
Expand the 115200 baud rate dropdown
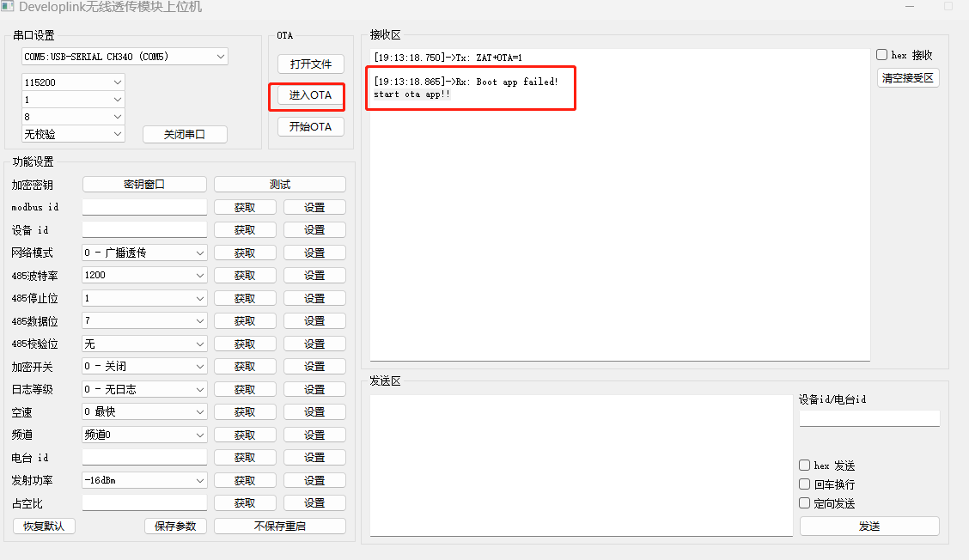point(73,82)
